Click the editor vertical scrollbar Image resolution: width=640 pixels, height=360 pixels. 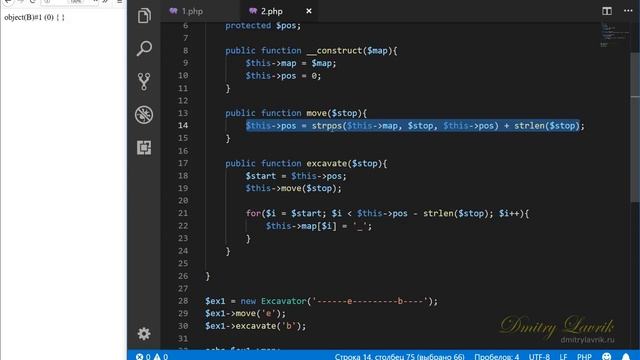click(x=635, y=127)
